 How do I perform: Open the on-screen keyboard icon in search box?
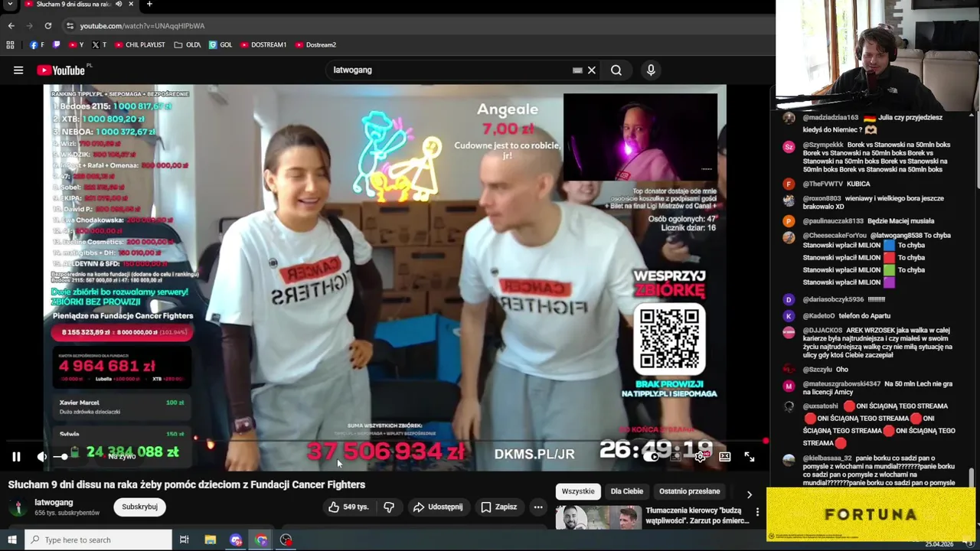[577, 70]
